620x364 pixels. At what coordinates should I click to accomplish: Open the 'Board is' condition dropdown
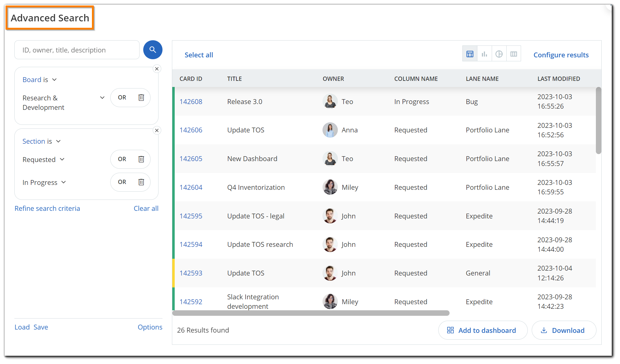(x=54, y=80)
